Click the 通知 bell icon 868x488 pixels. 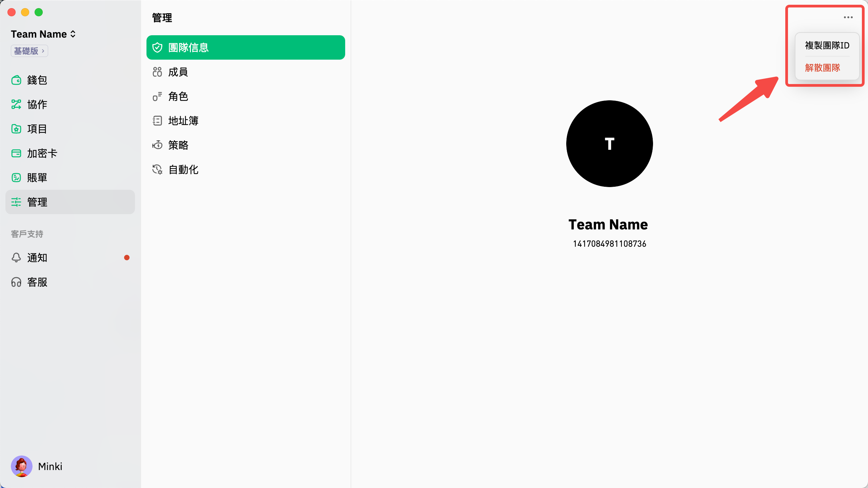[16, 258]
